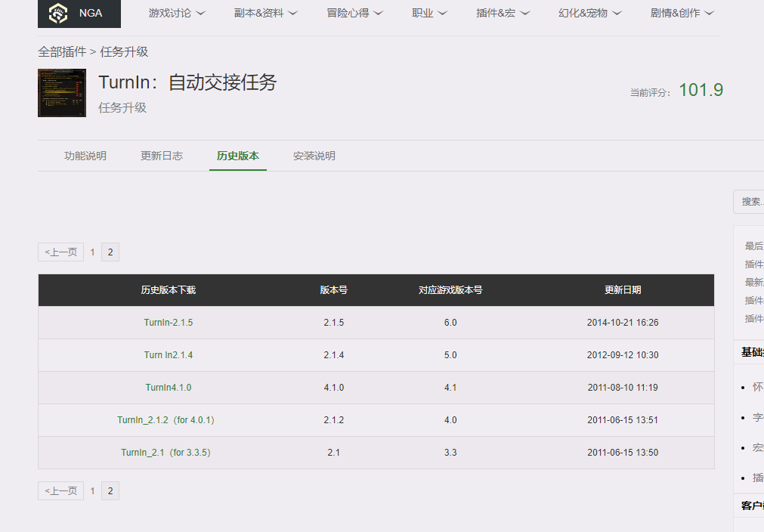The height and width of the screenshot is (532, 764).
Task: Switch to the 更新日志 tab
Action: coord(161,156)
